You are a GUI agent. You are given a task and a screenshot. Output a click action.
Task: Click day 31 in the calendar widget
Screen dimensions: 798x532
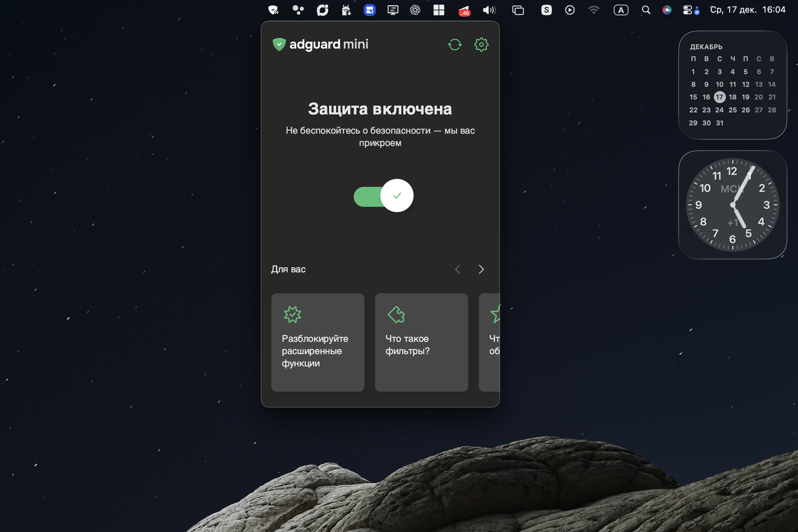(x=719, y=123)
